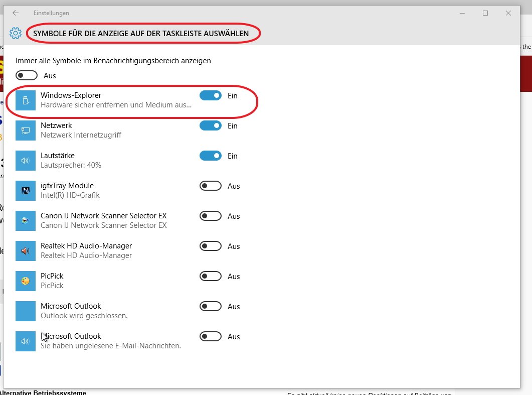Minimize the Einstellungen window
This screenshot has height=395, width=532.
(462, 13)
